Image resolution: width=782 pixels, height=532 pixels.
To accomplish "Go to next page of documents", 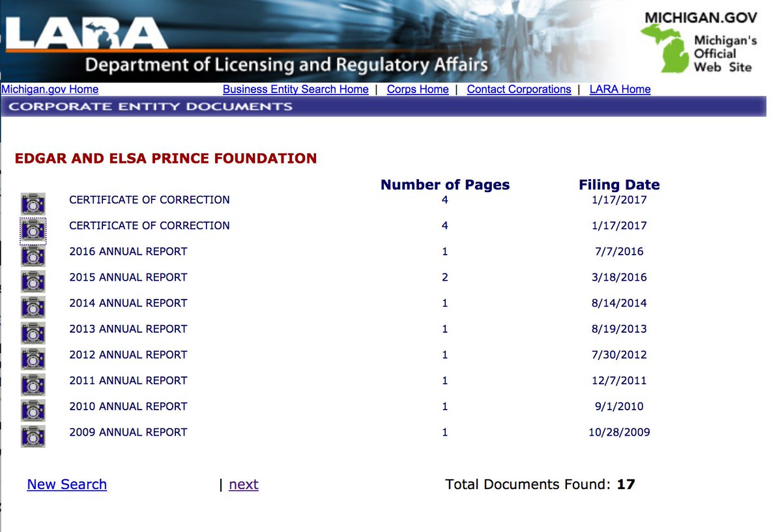I will coord(244,484).
